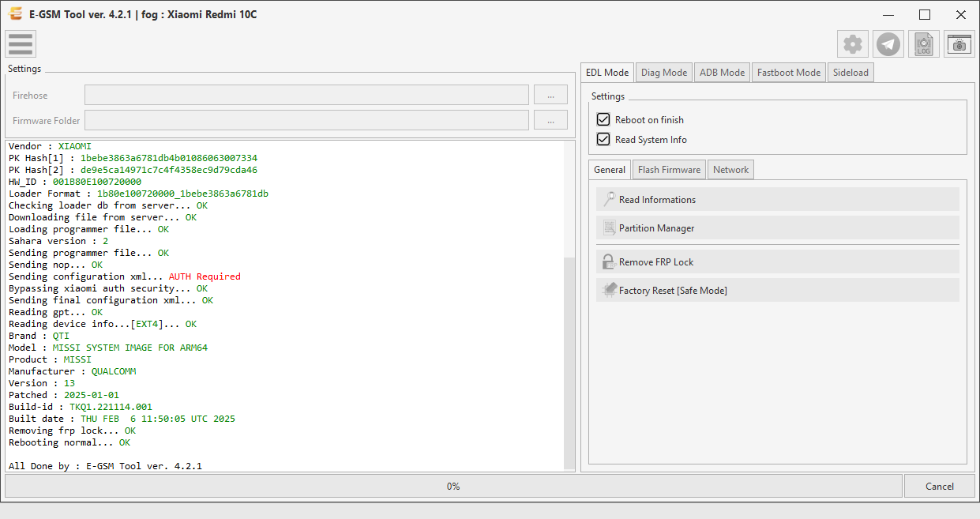Click the 'Reading gpt... OK' line
This screenshot has height=519, width=980.
(55, 312)
